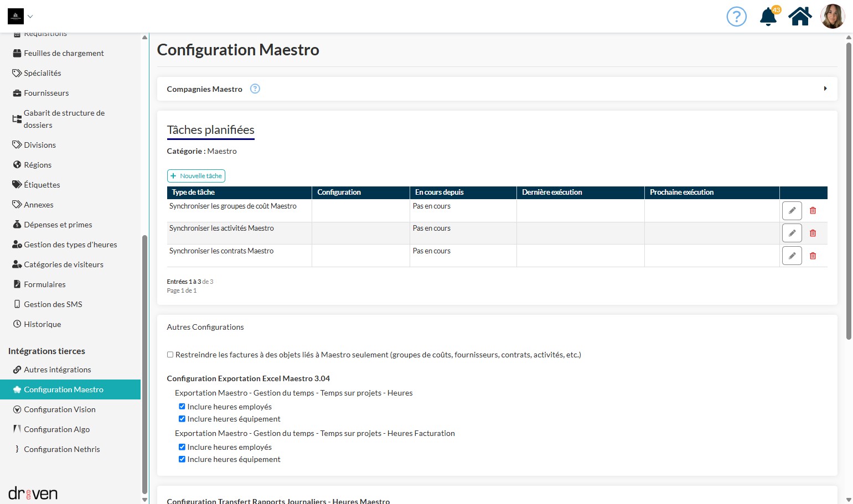Click the Tâches planifiées heading
853x504 pixels.
point(210,129)
